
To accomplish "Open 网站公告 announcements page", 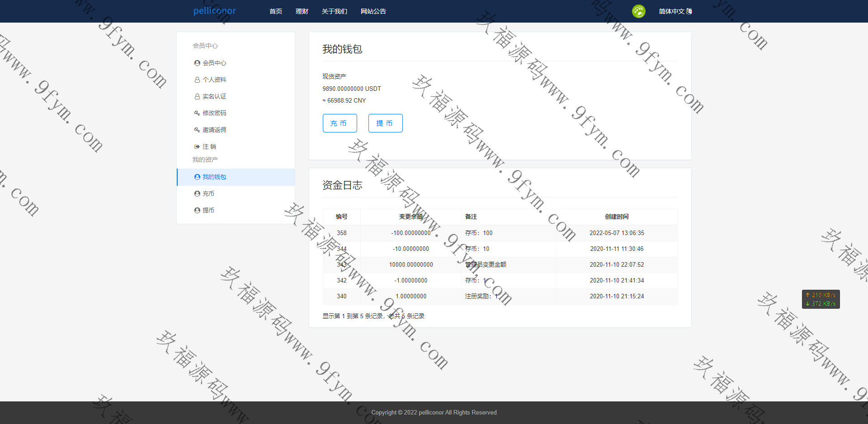I will click(373, 11).
